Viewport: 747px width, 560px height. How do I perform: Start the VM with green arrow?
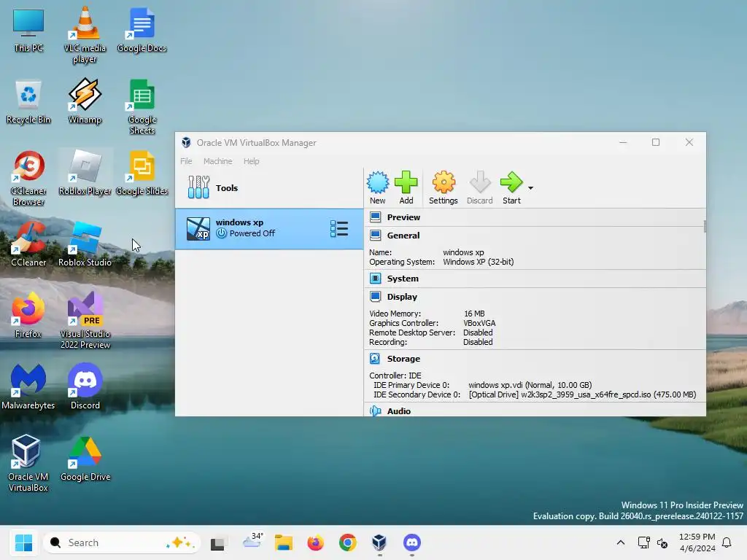tap(511, 187)
